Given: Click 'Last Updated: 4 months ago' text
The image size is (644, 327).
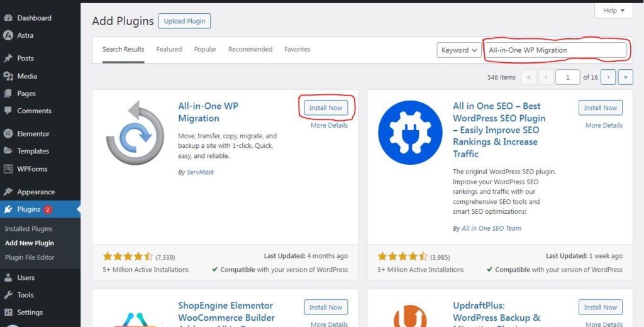Looking at the screenshot, I should (x=306, y=256).
